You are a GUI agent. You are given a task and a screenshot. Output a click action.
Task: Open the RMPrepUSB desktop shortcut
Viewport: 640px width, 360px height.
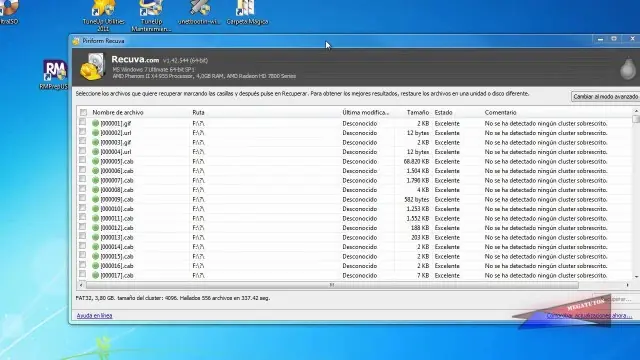point(54,75)
